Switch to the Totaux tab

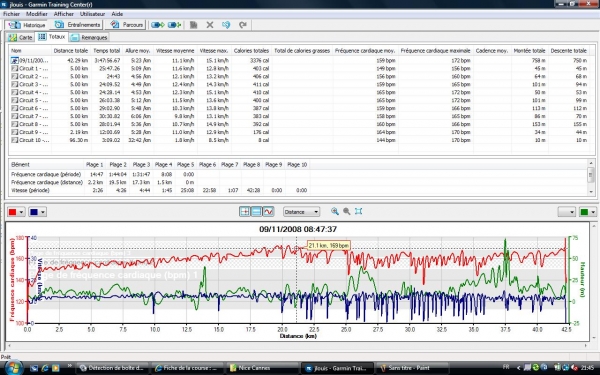(52, 37)
